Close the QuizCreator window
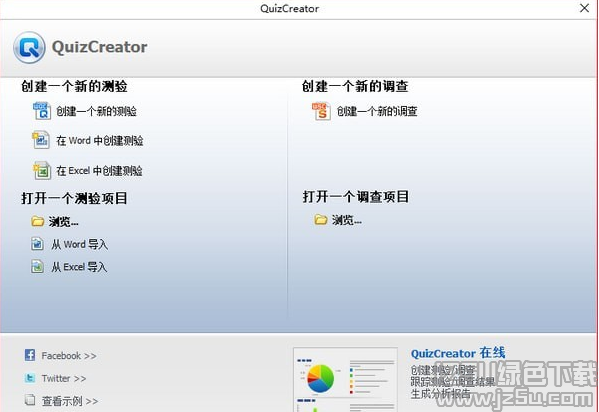The image size is (599, 412). click(x=584, y=8)
